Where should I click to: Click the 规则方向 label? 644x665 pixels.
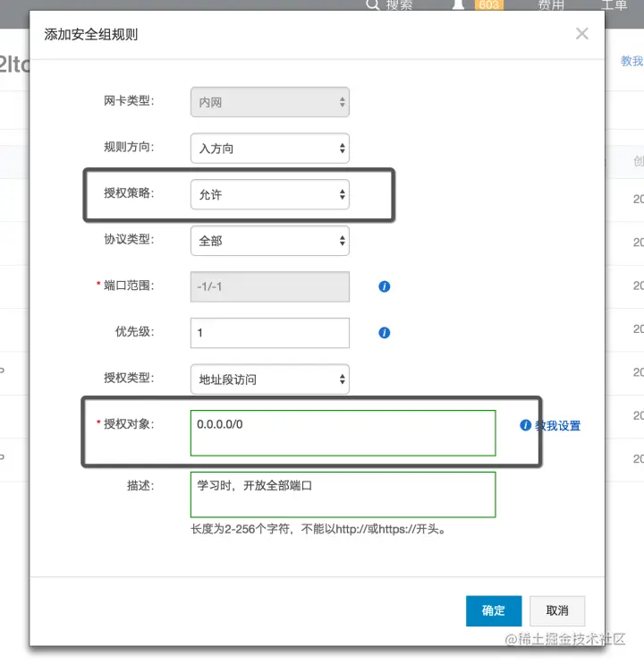pos(129,147)
